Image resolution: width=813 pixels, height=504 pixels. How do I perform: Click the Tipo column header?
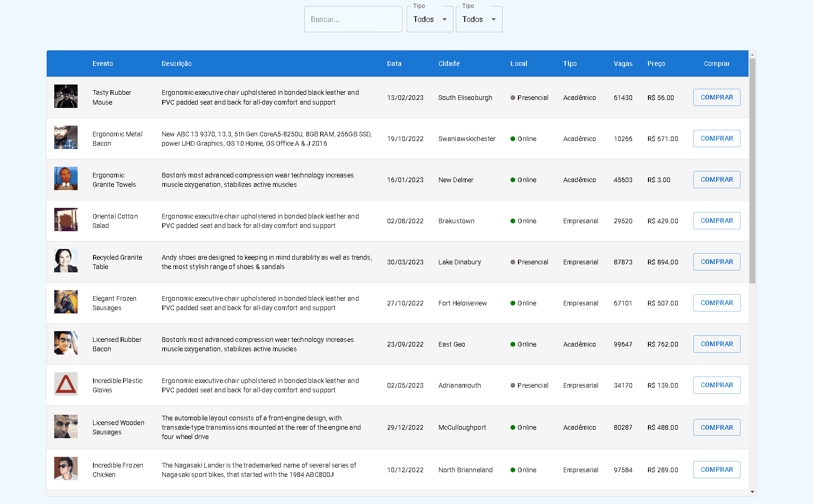click(570, 64)
